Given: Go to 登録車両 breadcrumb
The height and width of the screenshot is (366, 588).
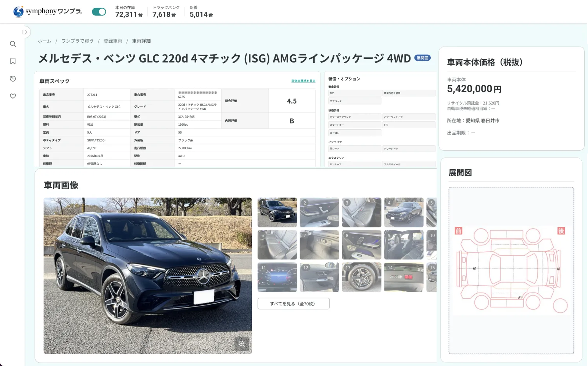Looking at the screenshot, I should [113, 41].
